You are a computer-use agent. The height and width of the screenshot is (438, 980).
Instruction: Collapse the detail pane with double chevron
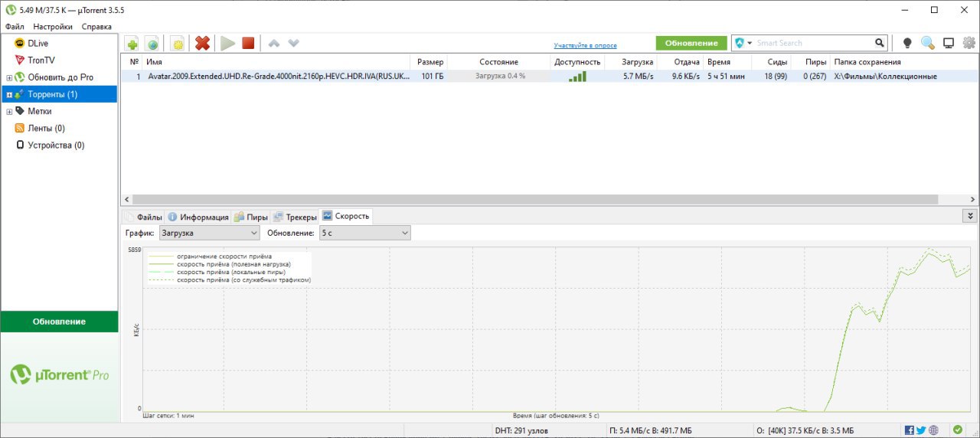pos(970,216)
